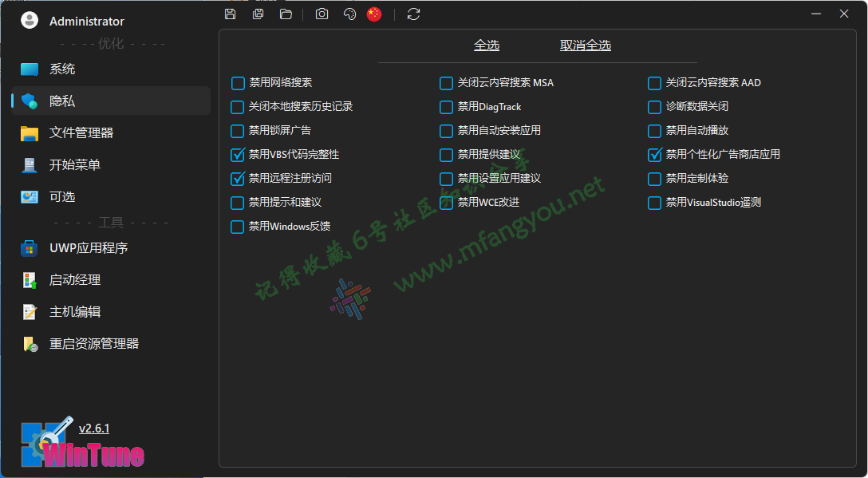This screenshot has width=868, height=478.
Task: Open the folder icon in the toolbar
Action: point(286,14)
